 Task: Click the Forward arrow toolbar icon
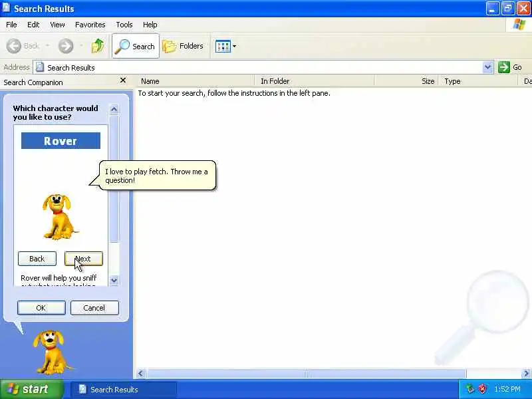coord(66,46)
